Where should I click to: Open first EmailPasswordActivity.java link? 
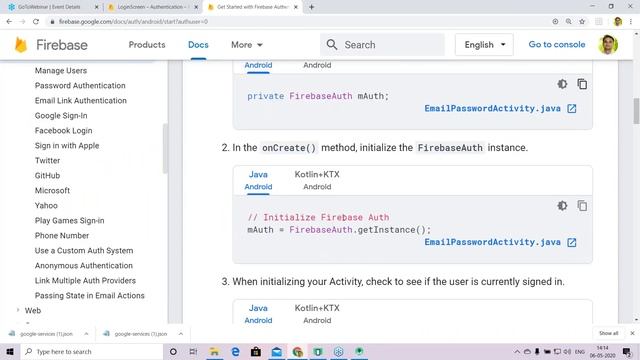click(x=492, y=109)
